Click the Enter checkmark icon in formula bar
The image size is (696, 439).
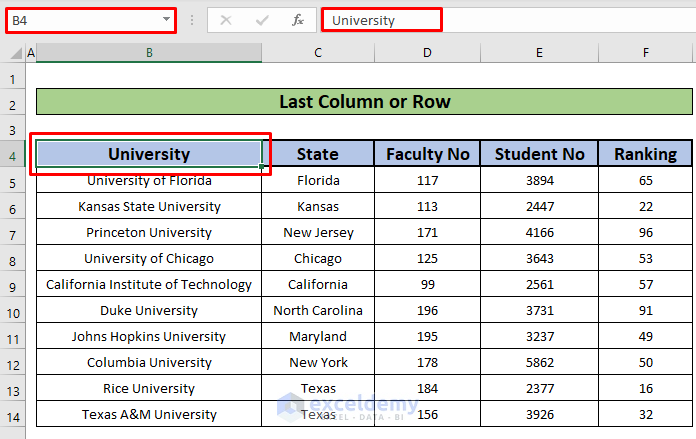pos(262,20)
